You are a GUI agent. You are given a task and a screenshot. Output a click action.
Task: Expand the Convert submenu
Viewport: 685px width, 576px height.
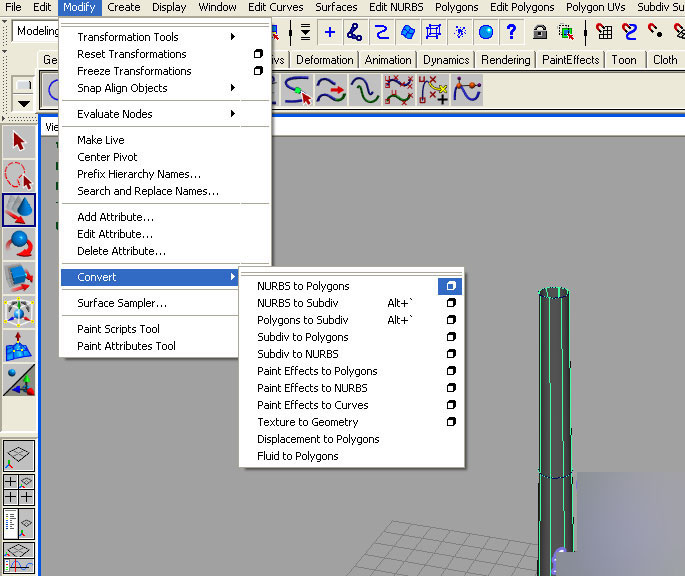click(149, 277)
